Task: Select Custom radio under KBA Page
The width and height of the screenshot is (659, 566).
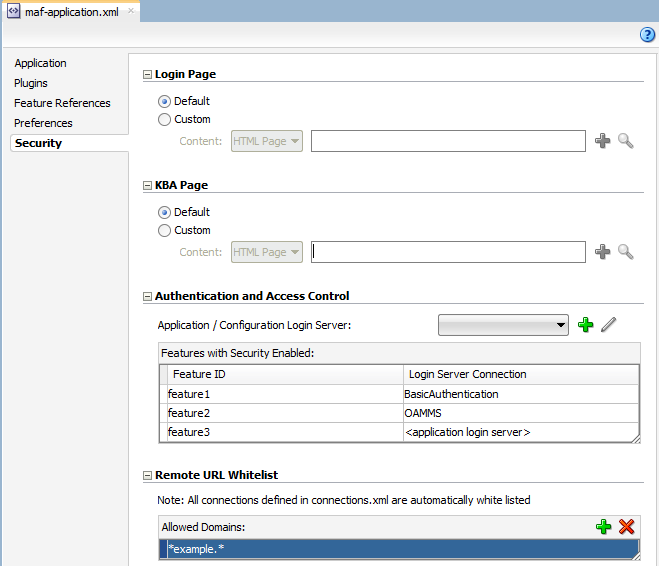Action: pos(164,230)
